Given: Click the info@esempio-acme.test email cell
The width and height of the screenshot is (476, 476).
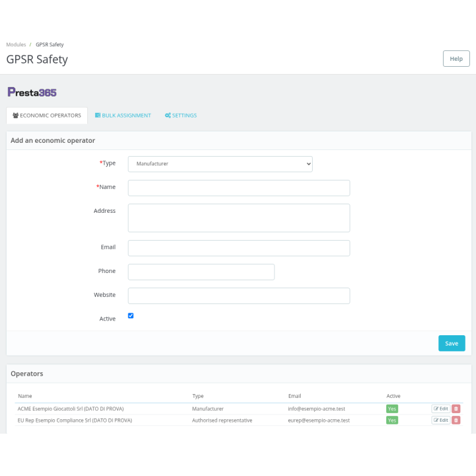Looking at the screenshot, I should pos(316,409).
